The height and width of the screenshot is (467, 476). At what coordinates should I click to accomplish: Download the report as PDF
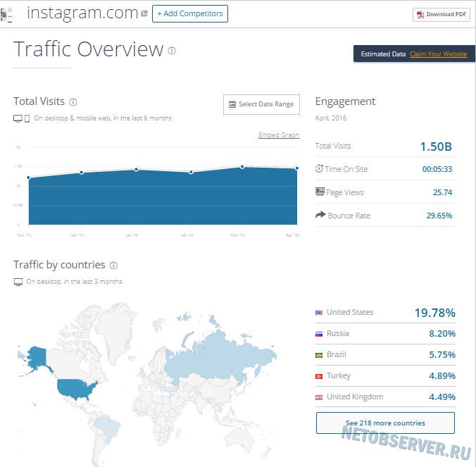pyautogui.click(x=441, y=14)
